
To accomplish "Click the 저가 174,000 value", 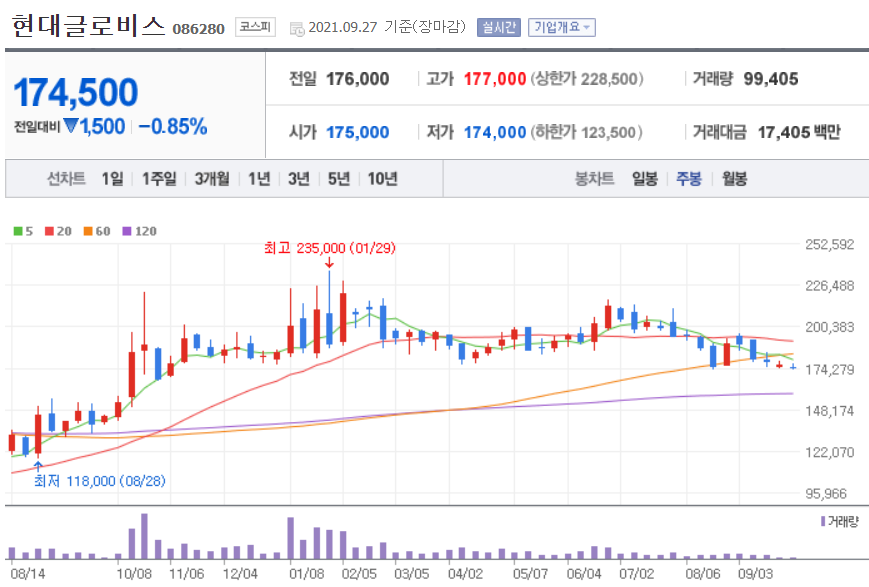I will point(494,132).
